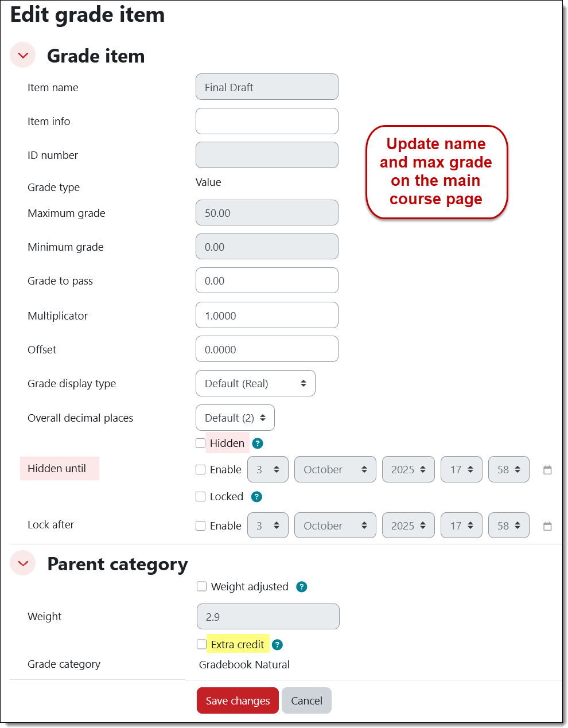
Task: Click the Item info text field
Action: (267, 121)
